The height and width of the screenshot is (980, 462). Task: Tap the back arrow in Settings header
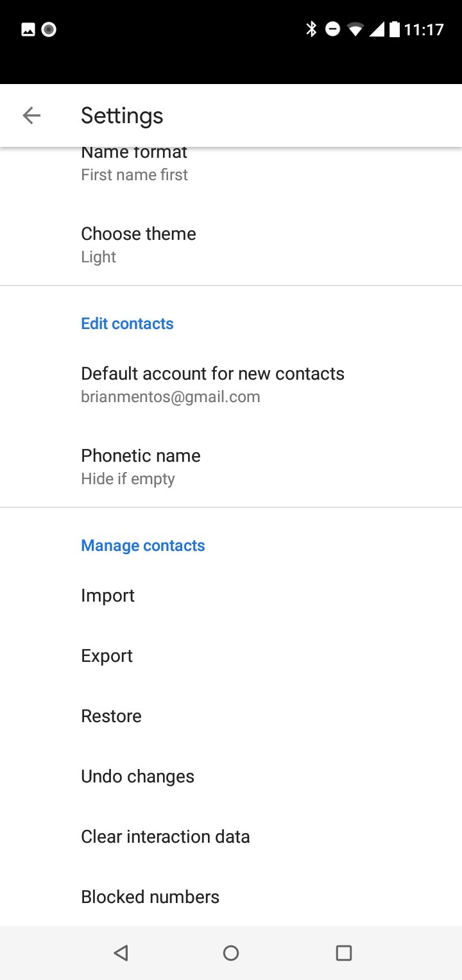[x=31, y=115]
